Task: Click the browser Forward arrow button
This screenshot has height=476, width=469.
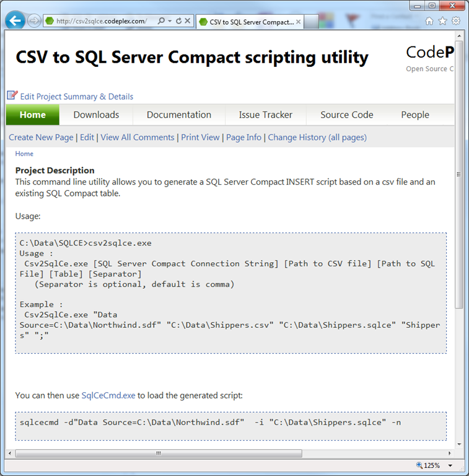Action: pyautogui.click(x=34, y=21)
